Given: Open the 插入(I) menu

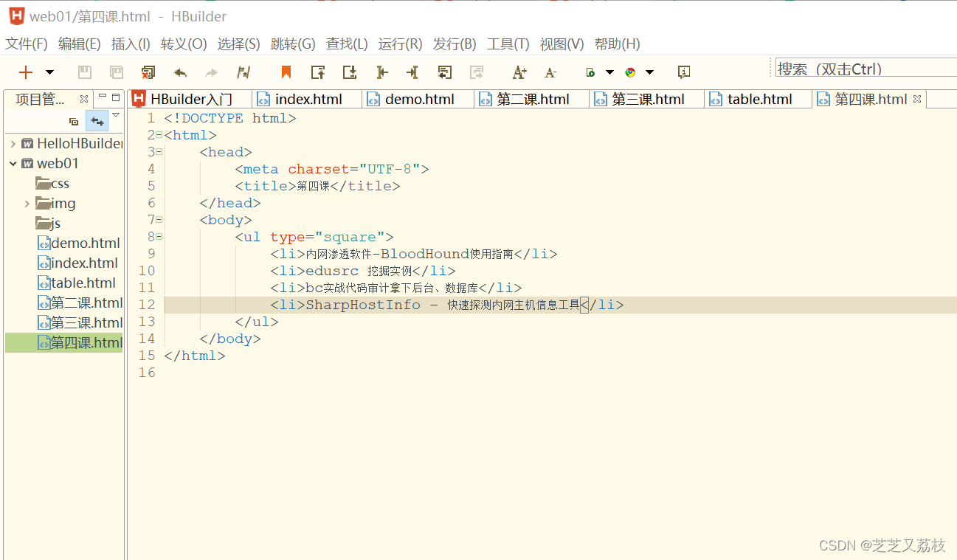Looking at the screenshot, I should pos(131,44).
